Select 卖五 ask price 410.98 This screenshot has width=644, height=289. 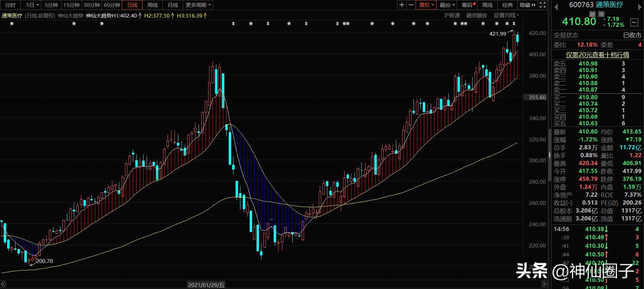coord(588,63)
